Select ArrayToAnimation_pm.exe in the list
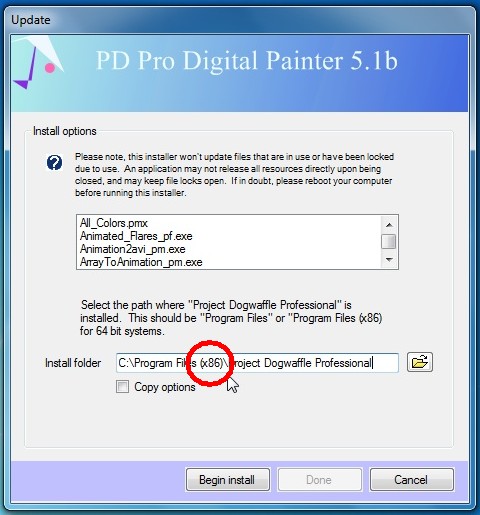 point(141,262)
